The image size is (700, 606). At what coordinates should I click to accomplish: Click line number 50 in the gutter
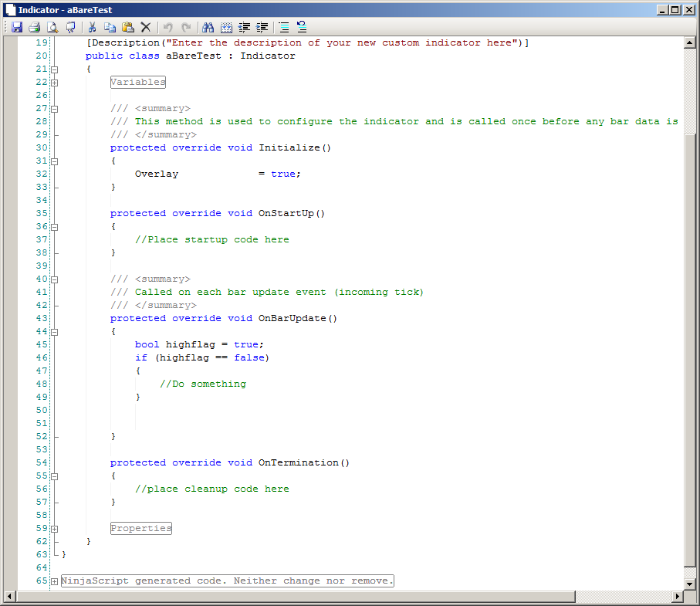(x=42, y=410)
